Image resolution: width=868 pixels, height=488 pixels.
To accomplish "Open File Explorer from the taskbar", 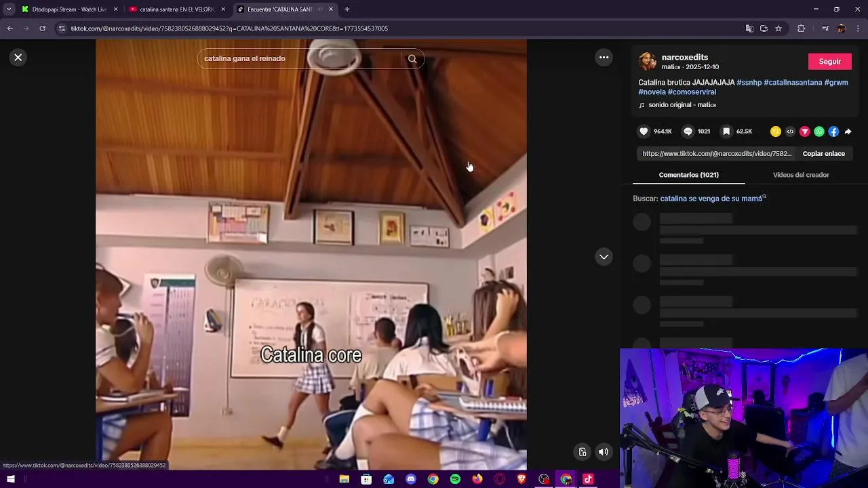I will [344, 479].
